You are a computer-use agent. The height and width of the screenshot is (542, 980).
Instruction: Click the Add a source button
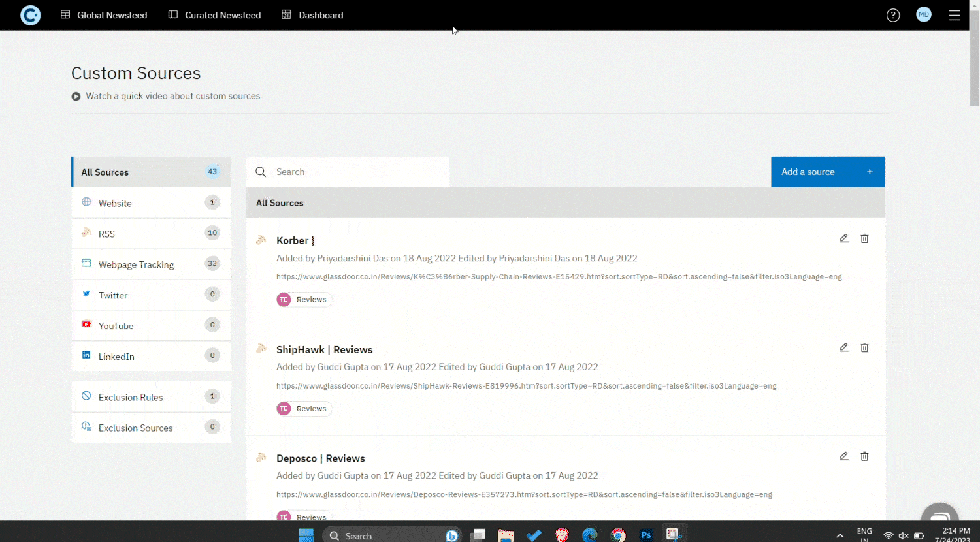click(x=828, y=172)
